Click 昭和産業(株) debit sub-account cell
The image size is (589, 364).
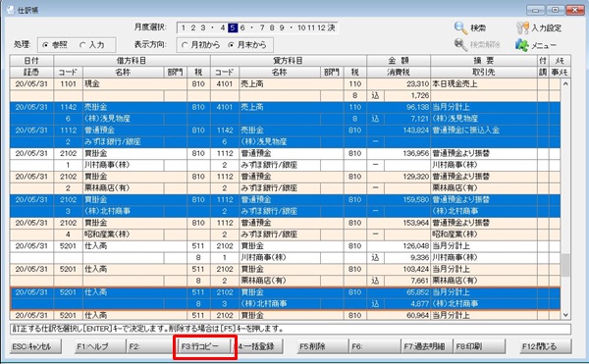tap(124, 234)
